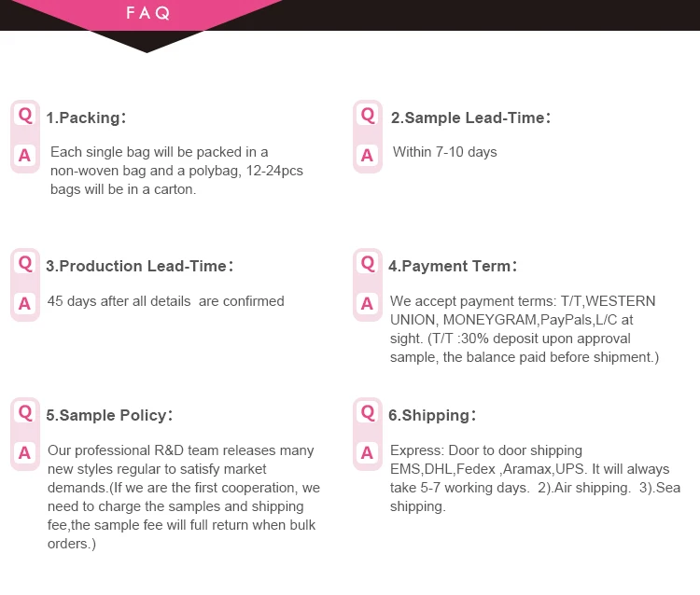Viewport: 700px width, 595px height.
Task: Click the A icon beside Express shipping answer
Action: 368,453
